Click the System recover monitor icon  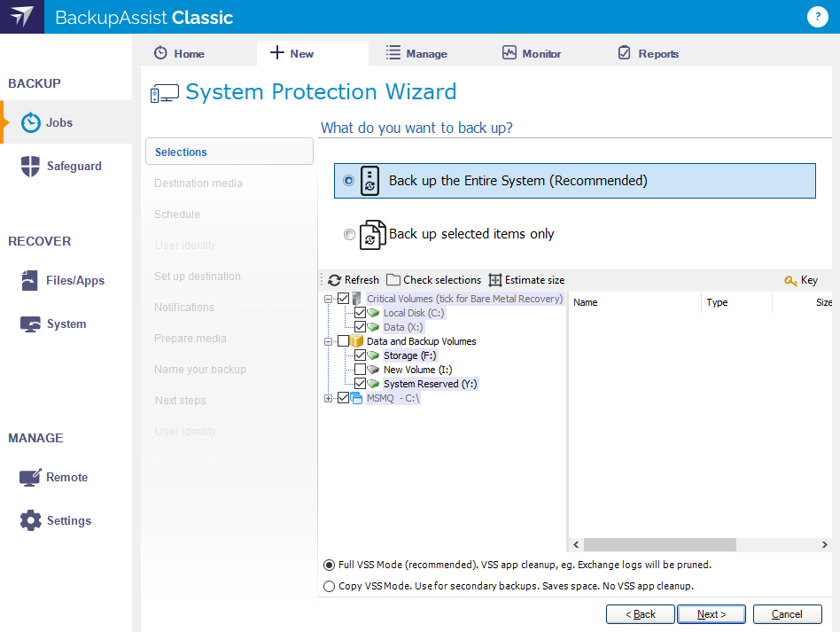tap(30, 324)
